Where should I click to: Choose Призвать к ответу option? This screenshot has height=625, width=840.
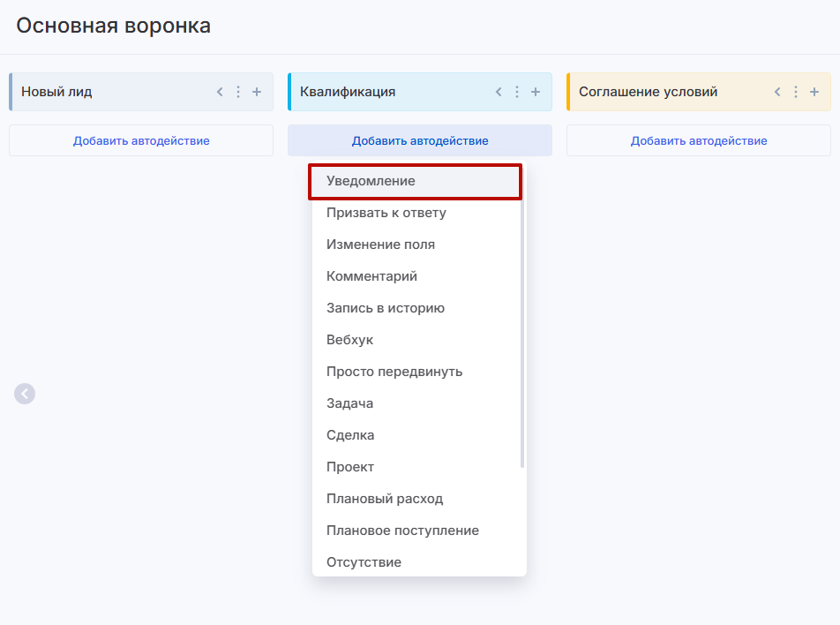[386, 213]
